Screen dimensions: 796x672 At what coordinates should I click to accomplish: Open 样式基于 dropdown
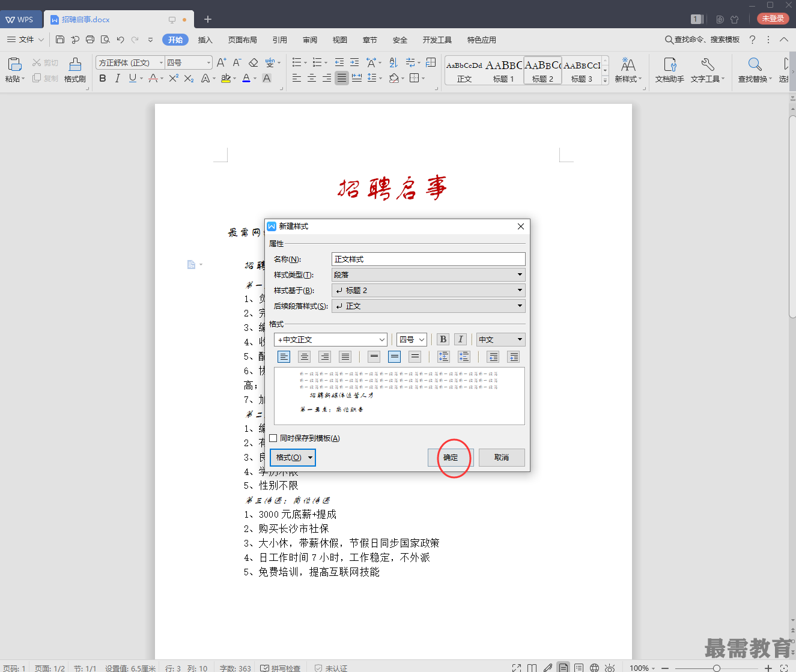[428, 290]
